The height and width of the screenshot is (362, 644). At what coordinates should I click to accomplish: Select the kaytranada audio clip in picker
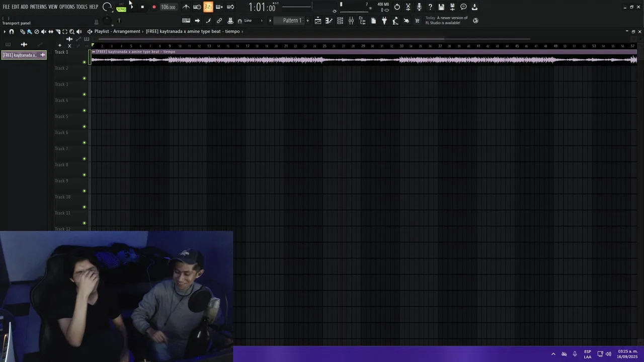[x=24, y=55]
